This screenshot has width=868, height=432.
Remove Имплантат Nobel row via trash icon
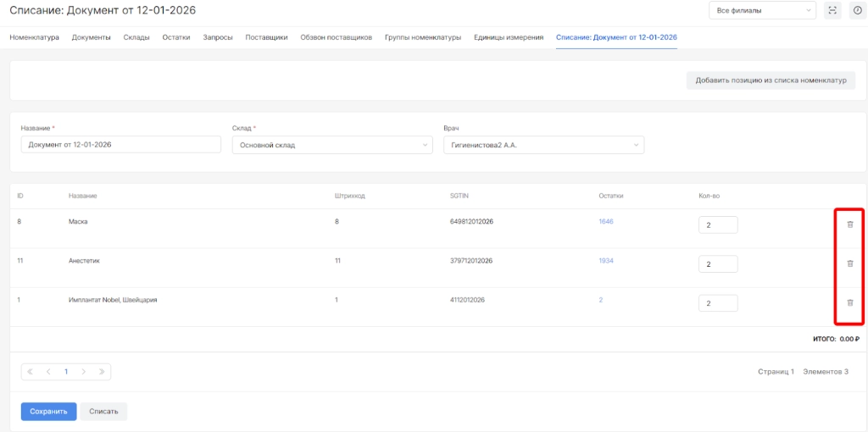point(850,302)
